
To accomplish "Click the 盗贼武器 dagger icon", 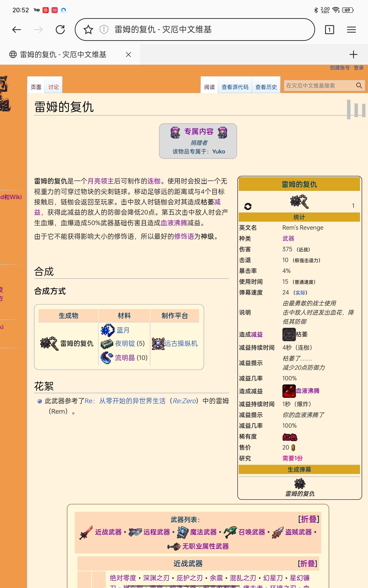I will tap(278, 532).
